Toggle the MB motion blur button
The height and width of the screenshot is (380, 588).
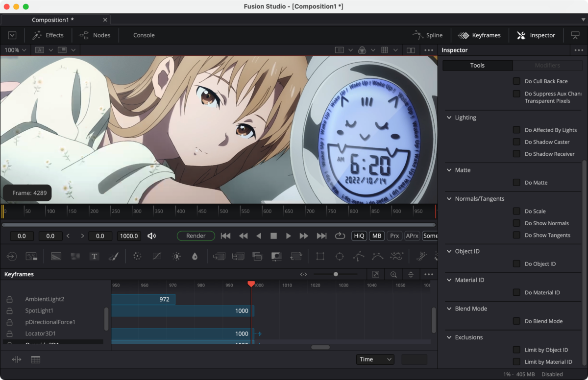click(x=377, y=236)
